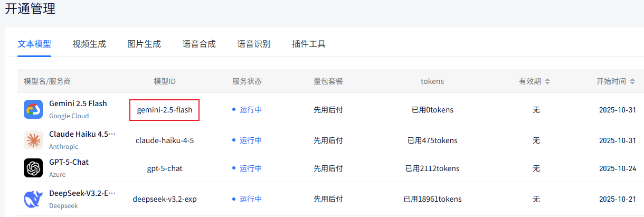The image size is (644, 217).
Task: Sort the table by 开始时间 column arrows
Action: [x=632, y=81]
